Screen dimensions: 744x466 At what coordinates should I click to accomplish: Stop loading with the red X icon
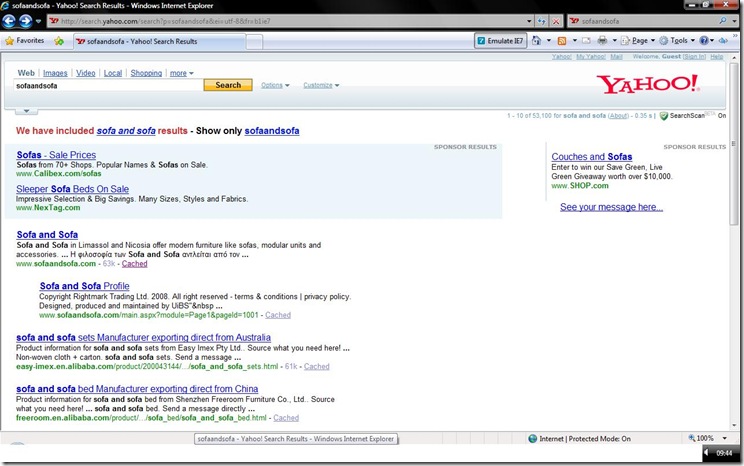coord(556,21)
